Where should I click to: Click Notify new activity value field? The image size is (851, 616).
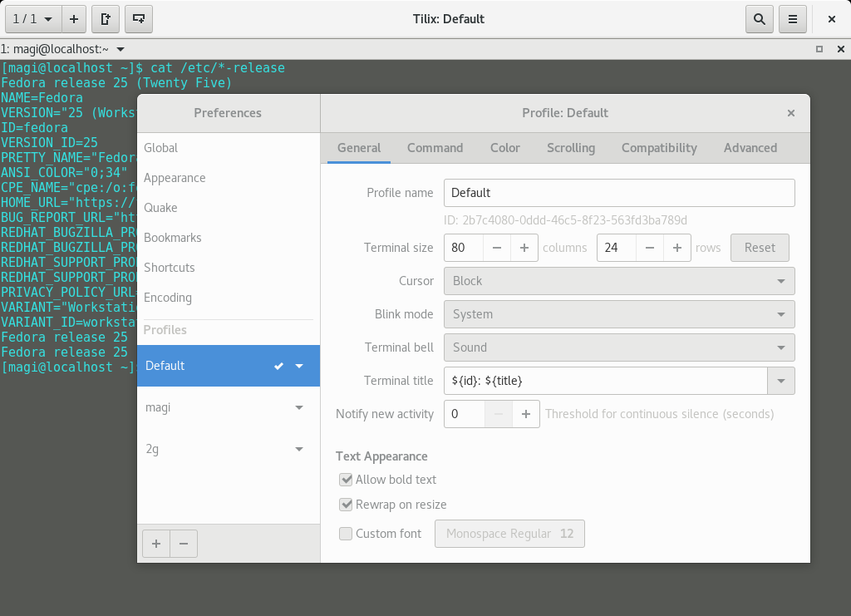pos(465,414)
